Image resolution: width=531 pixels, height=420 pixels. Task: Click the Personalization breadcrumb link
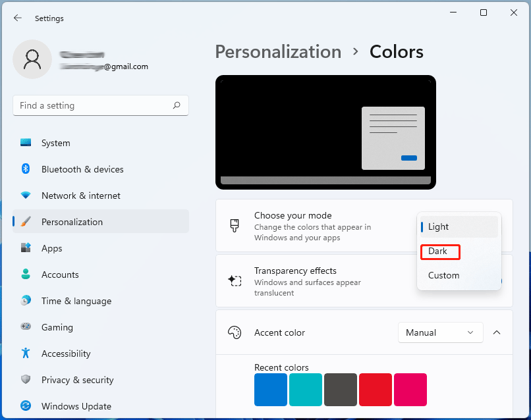click(278, 51)
